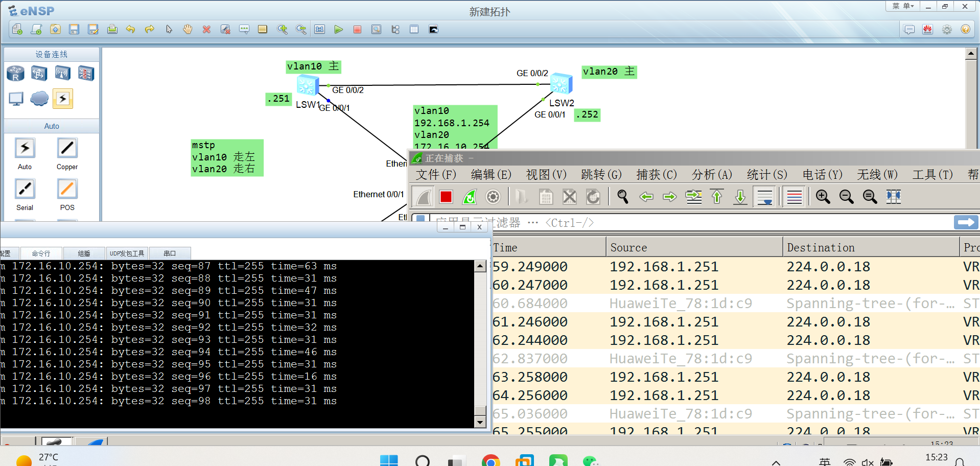The width and height of the screenshot is (980, 466).
Task: Select the rectangle palette tool
Action: [x=263, y=30]
